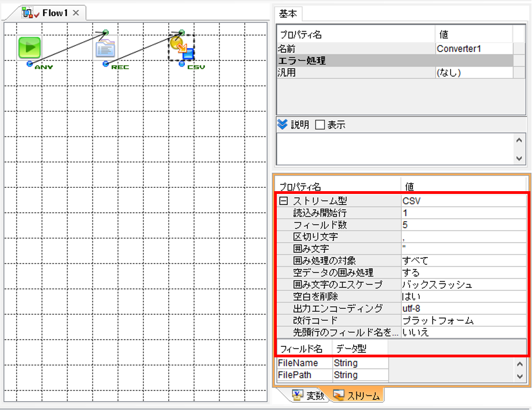Click the green input connector above REC component
The height and width of the screenshot is (410, 532).
(x=106, y=33)
